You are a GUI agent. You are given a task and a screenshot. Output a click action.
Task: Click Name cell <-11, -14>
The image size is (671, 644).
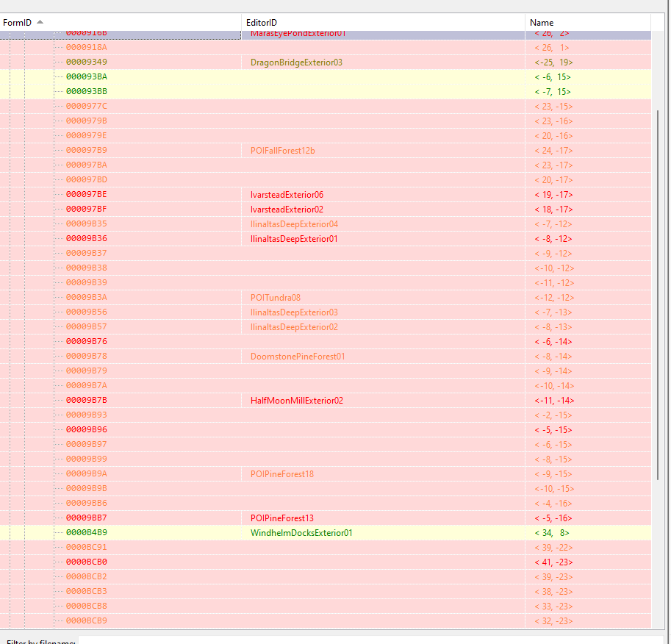tap(554, 401)
